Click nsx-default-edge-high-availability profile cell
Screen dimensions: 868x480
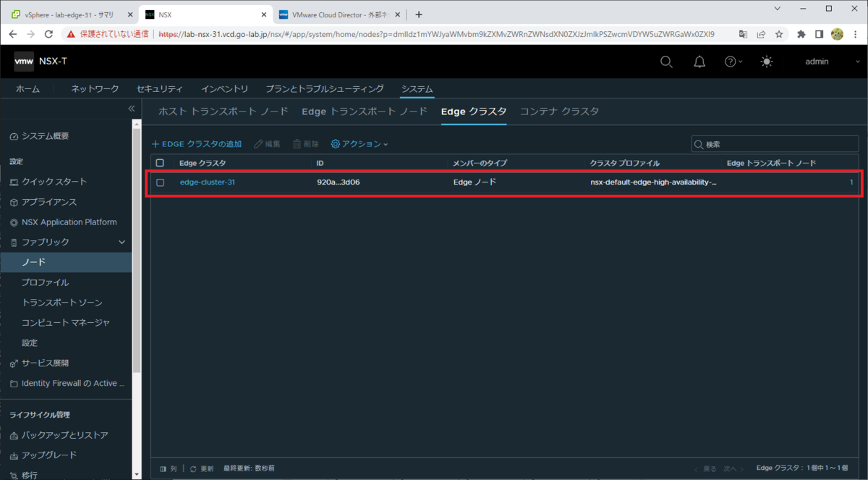653,182
